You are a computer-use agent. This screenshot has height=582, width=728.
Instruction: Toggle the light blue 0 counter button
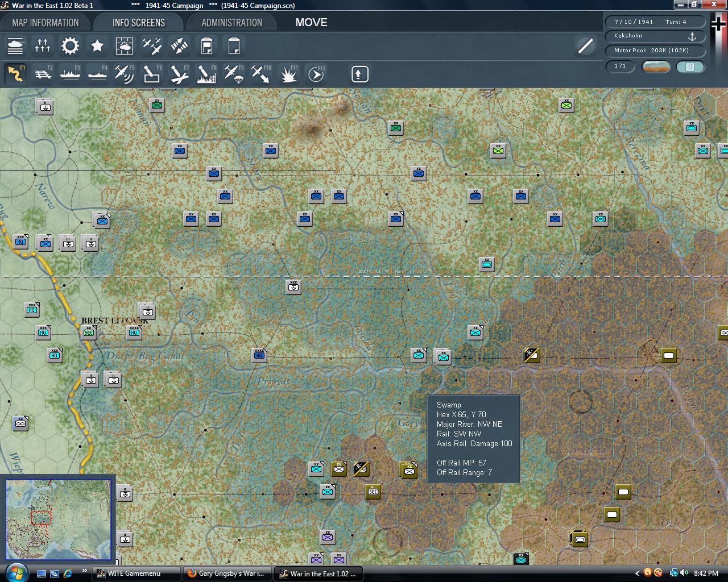pos(690,66)
